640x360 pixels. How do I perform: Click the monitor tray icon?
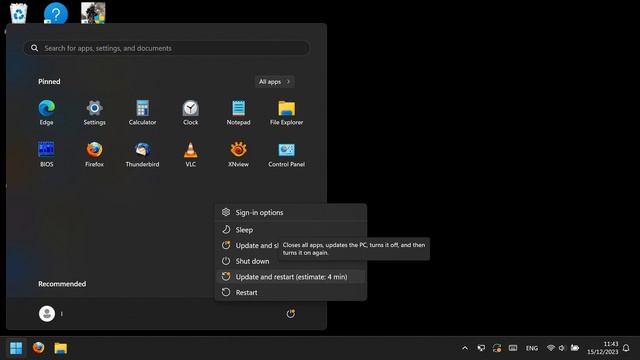[x=481, y=348]
